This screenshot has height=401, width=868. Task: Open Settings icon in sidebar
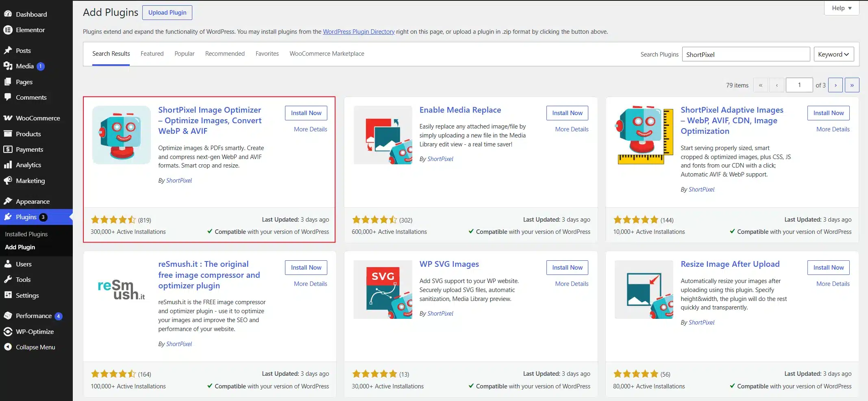pos(8,295)
